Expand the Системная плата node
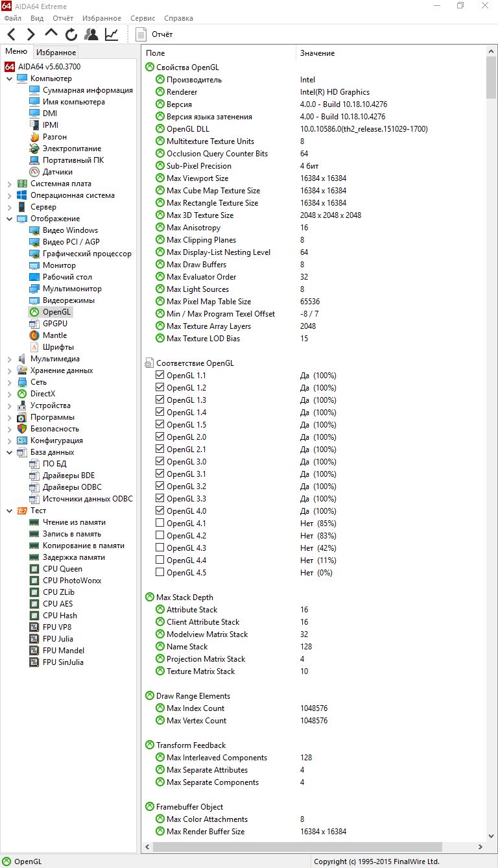498x868 pixels. click(x=9, y=184)
